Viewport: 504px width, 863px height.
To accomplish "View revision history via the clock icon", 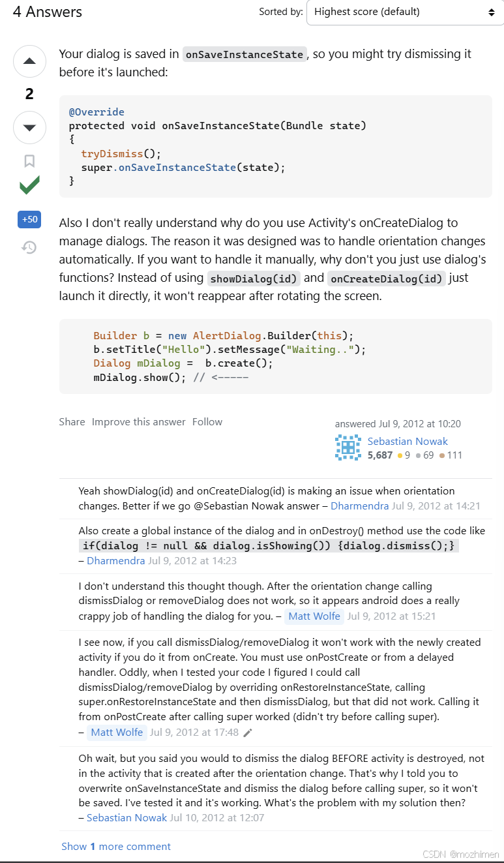I will 29,248.
